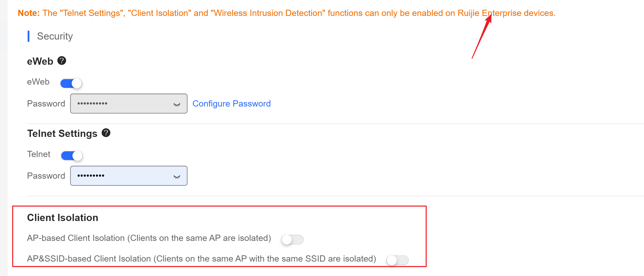The width and height of the screenshot is (644, 276).
Task: Turn off the Telnet toggle switch
Action: coord(72,156)
